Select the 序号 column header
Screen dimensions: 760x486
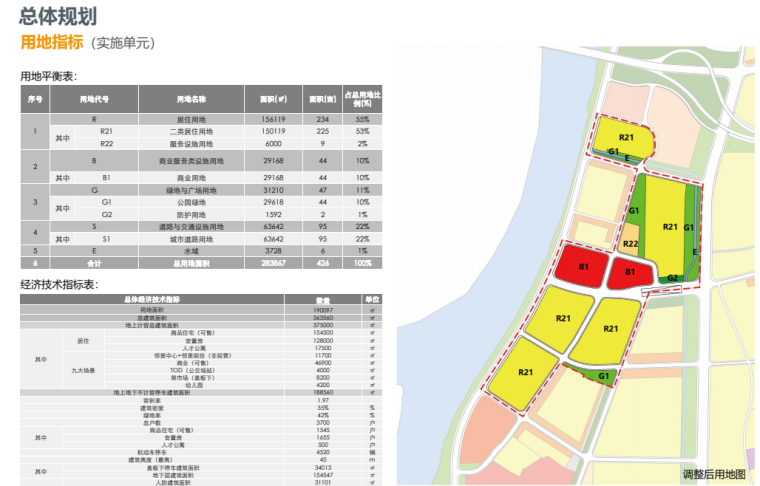tap(35, 99)
